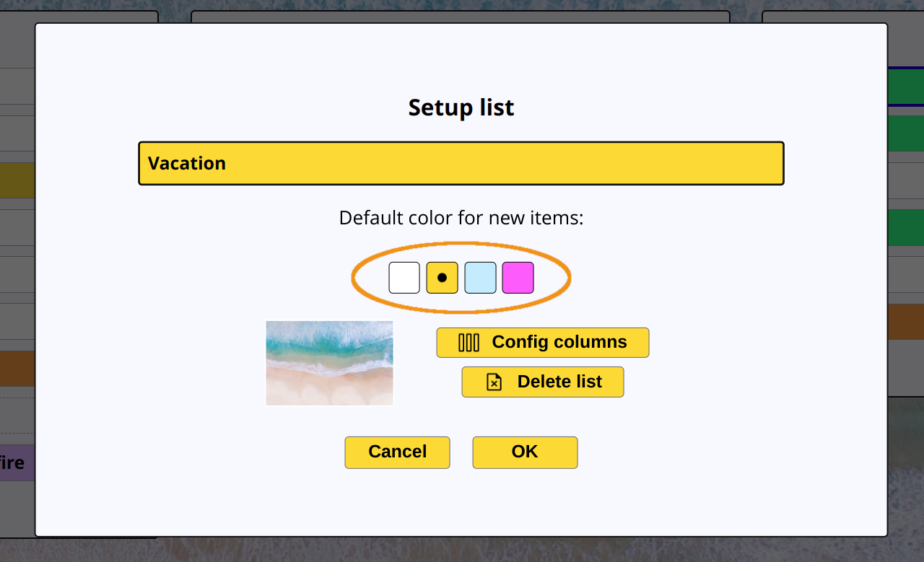Screen dimensions: 924x562
Task: Click the second green item on right
Action: click(906, 133)
